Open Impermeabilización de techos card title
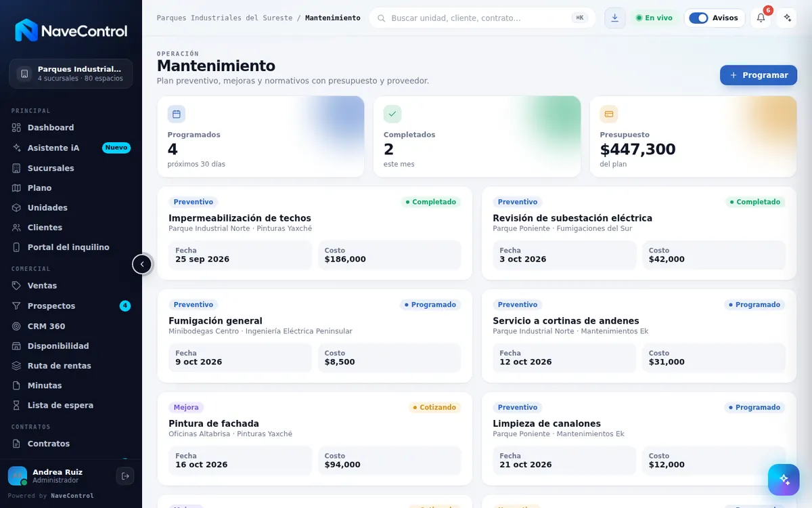Screen dimensions: 812x508 pos(240,218)
